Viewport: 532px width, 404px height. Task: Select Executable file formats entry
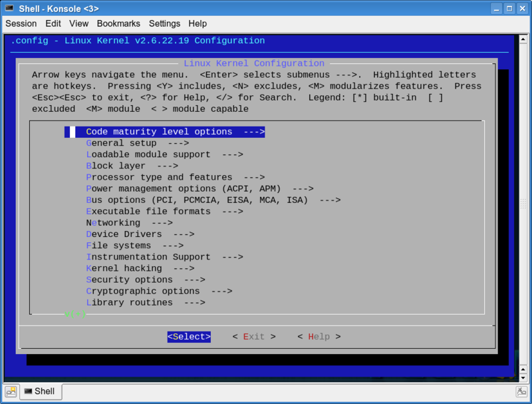point(164,211)
